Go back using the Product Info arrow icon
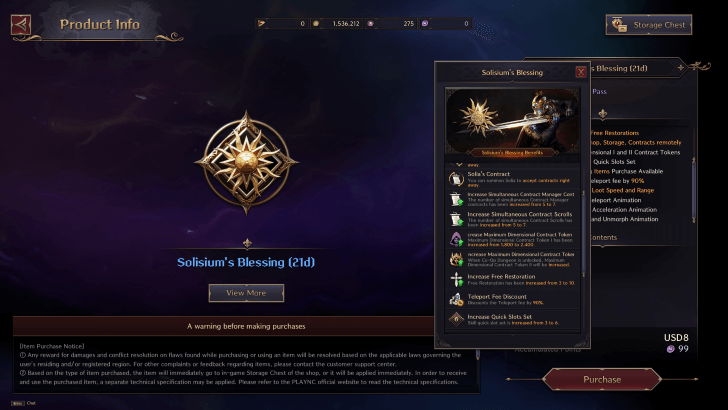Image resolution: width=728 pixels, height=410 pixels. [x=21, y=25]
